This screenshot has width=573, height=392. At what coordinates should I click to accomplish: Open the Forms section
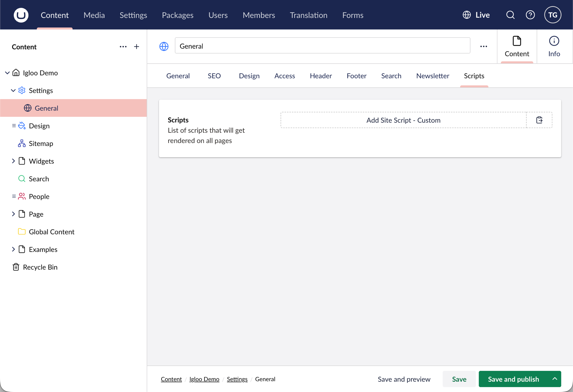pyautogui.click(x=353, y=15)
